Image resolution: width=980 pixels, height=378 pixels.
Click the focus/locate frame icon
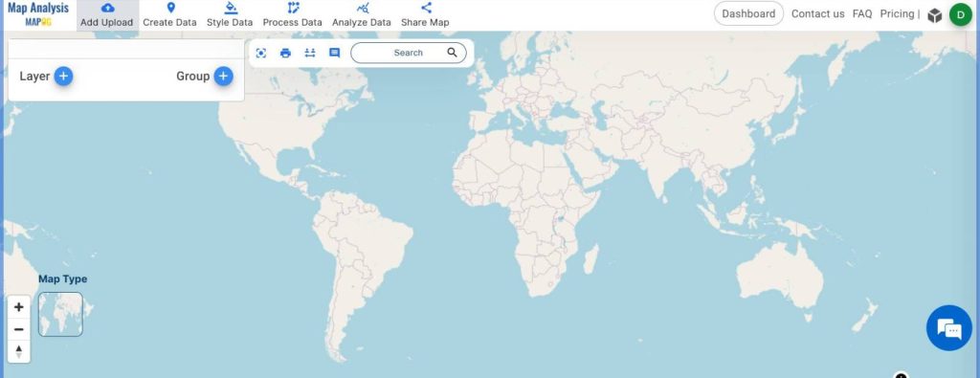(261, 53)
